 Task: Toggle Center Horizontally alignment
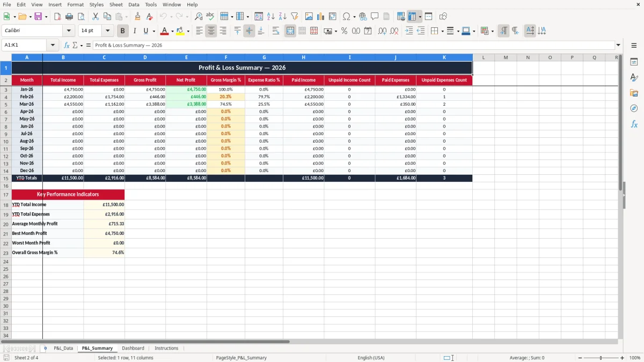[x=211, y=31]
